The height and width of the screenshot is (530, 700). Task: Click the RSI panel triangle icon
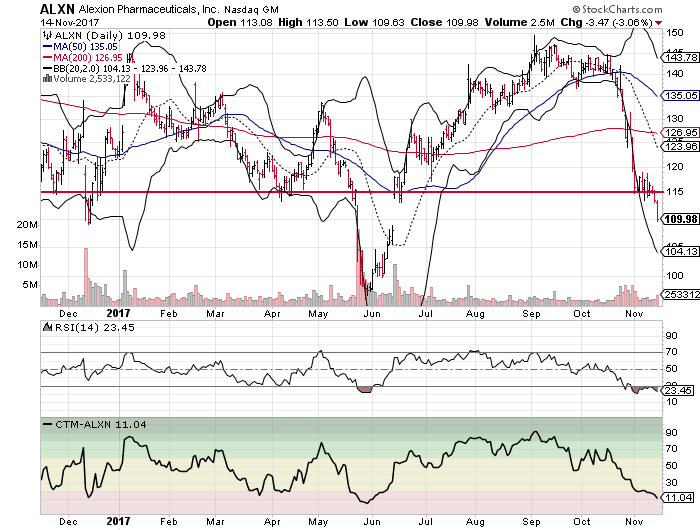[x=47, y=327]
